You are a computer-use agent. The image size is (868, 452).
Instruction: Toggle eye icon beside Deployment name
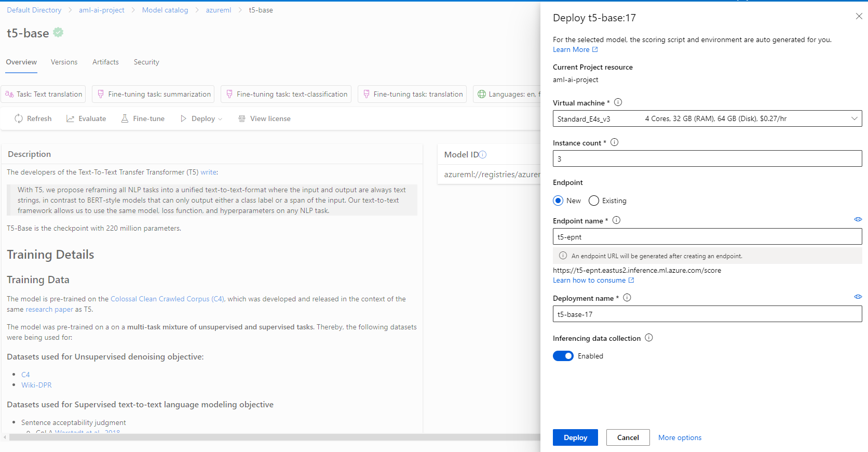[x=858, y=297]
